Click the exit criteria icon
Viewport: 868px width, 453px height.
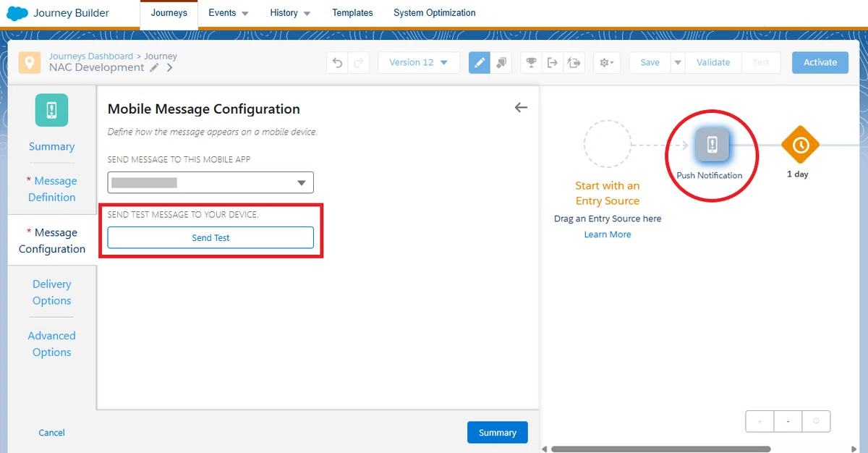553,62
